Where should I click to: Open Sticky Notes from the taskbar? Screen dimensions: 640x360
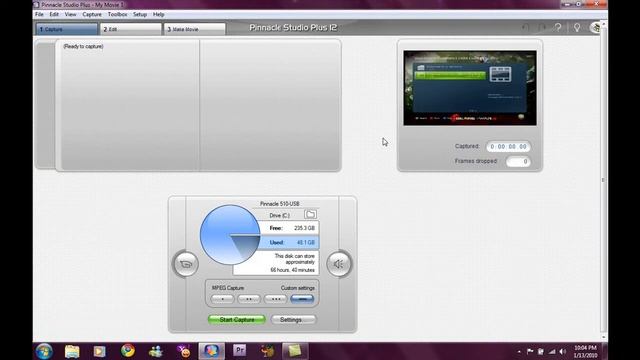click(295, 351)
